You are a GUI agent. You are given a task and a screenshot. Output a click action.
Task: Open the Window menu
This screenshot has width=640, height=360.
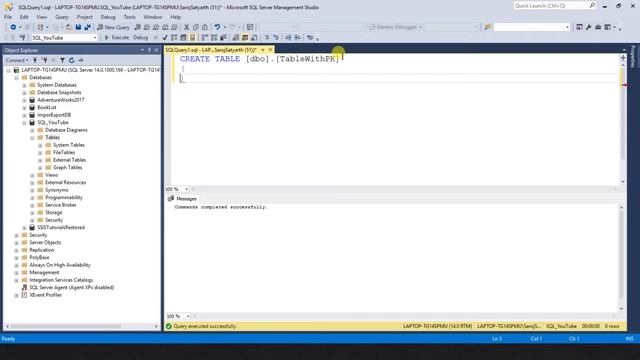153,17
